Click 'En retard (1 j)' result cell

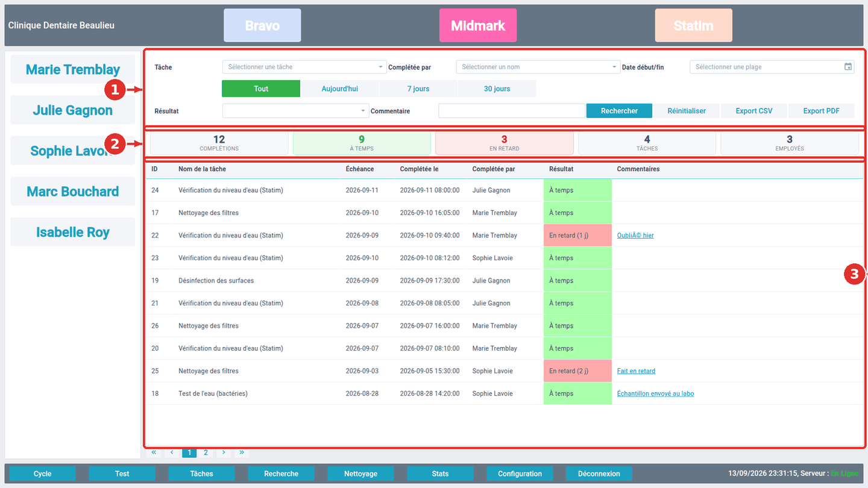pyautogui.click(x=577, y=236)
